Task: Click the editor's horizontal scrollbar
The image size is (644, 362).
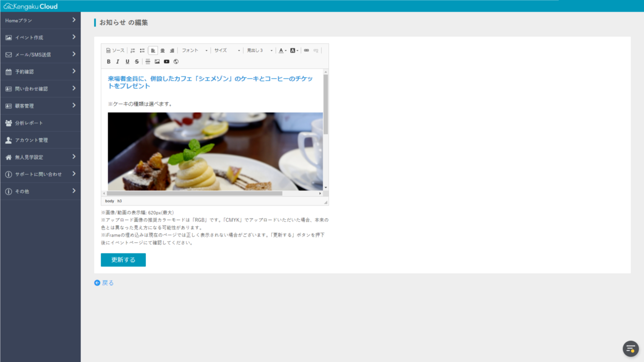Action: coord(193,193)
